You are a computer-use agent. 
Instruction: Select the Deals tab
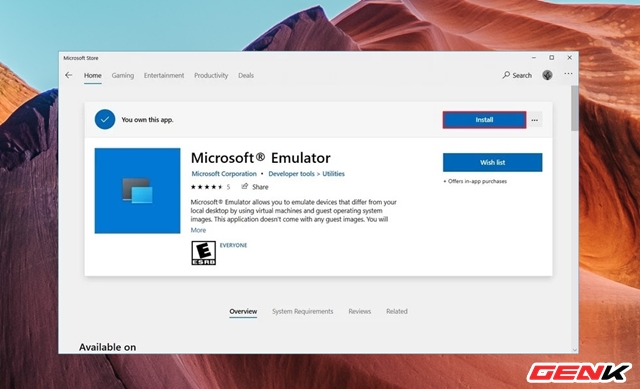tap(246, 76)
